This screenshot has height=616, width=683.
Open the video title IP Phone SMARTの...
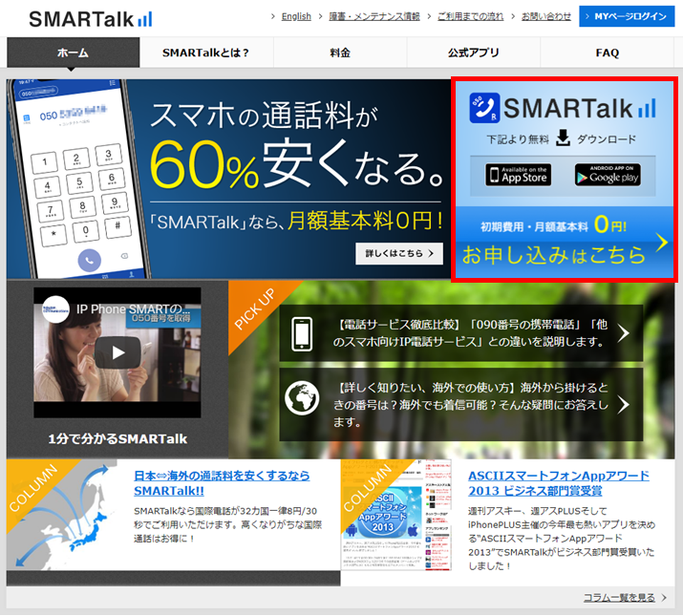(133, 308)
